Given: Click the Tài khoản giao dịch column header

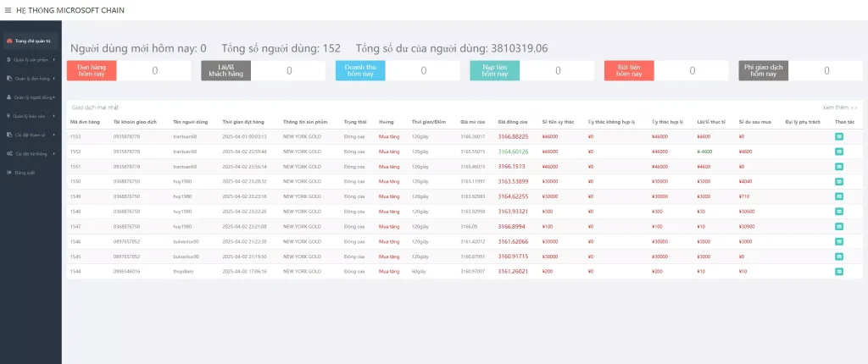Looking at the screenshot, I should coord(133,122).
